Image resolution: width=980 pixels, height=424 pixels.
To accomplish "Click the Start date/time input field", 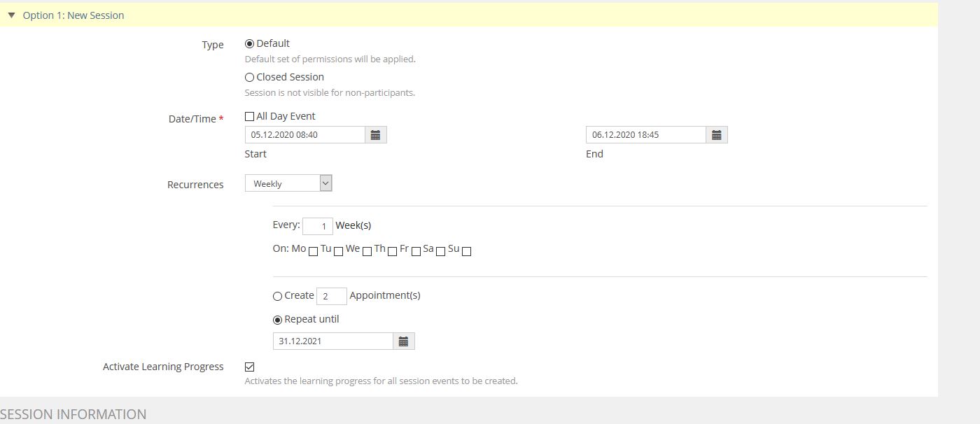I will [304, 135].
